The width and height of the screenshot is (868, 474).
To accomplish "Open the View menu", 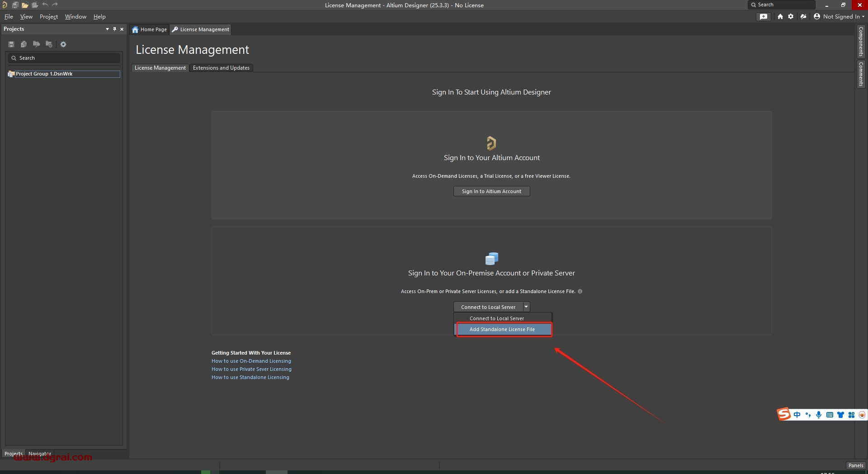I will (26, 17).
